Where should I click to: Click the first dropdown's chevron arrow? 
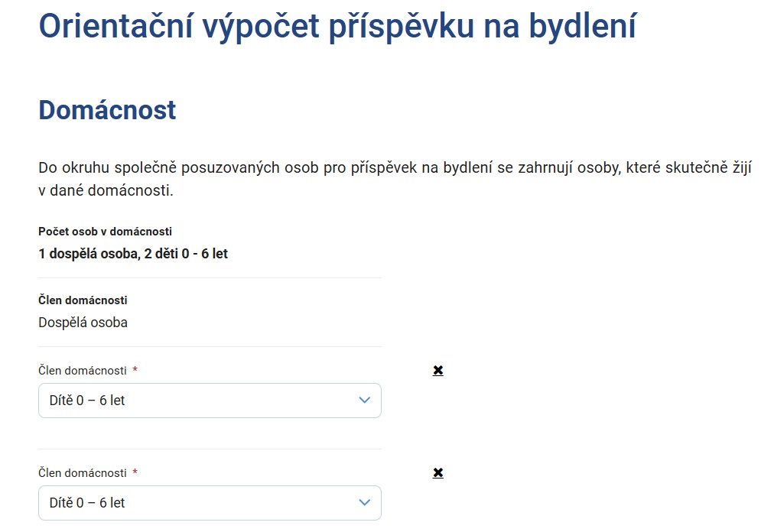[x=365, y=401]
